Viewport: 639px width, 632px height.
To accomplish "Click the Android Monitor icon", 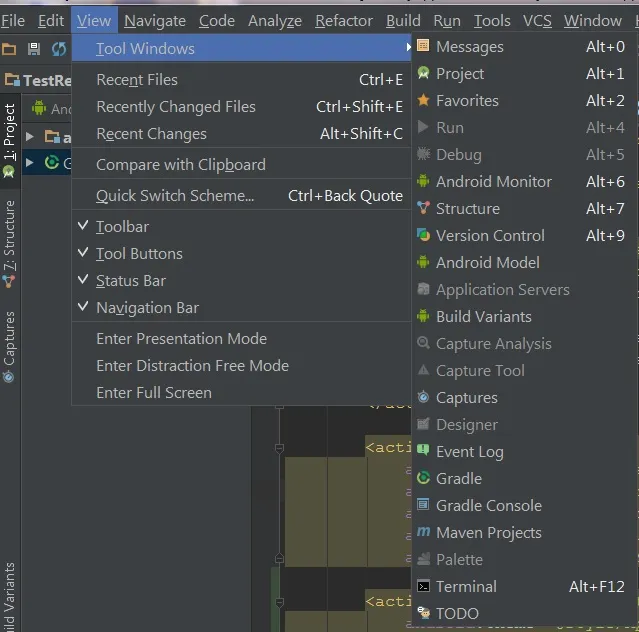I will (x=423, y=181).
